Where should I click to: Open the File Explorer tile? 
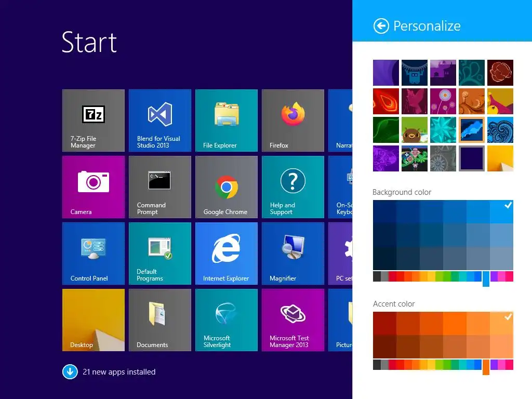click(x=227, y=121)
